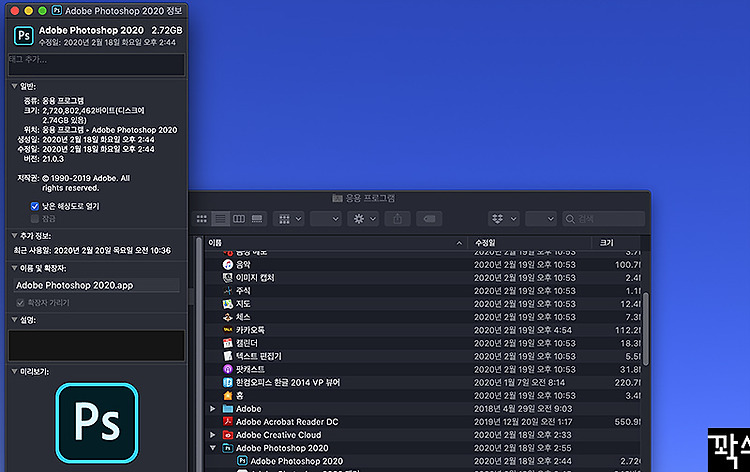The image size is (750, 472).
Task: Click the Ps proxy icon in the info title bar
Action: tap(57, 11)
